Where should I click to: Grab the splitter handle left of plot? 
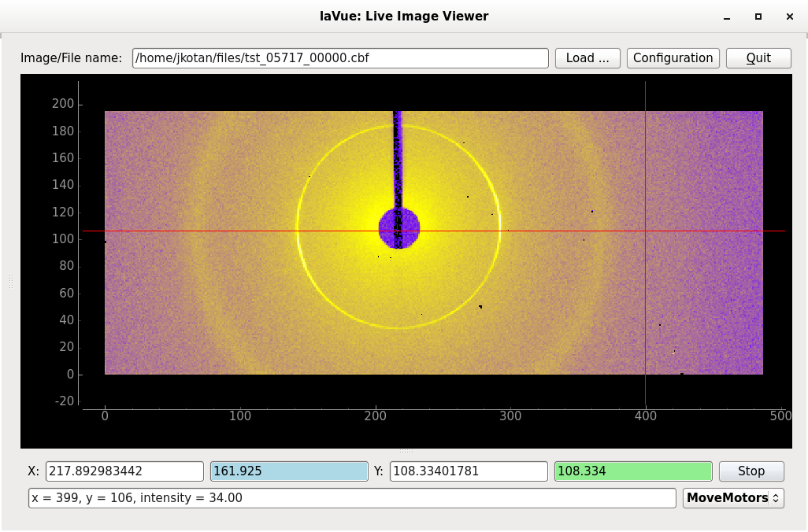(11, 282)
